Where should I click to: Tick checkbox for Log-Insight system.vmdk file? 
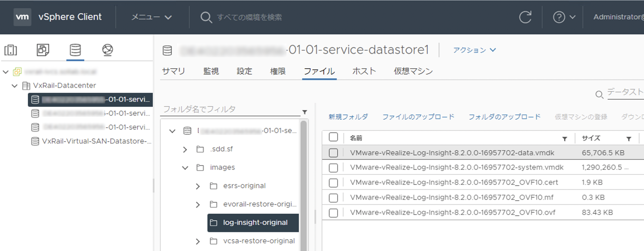click(333, 168)
